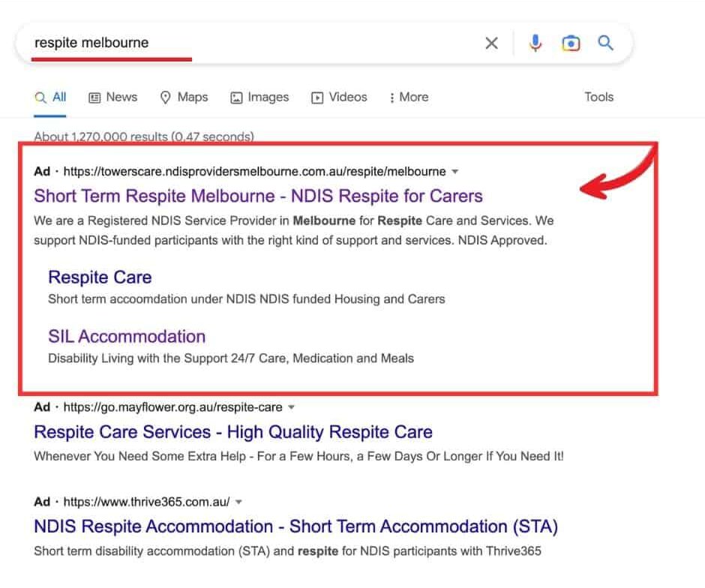Expand the mayflower ad URL dropdown arrow
This screenshot has height=588, width=705.
(x=292, y=407)
